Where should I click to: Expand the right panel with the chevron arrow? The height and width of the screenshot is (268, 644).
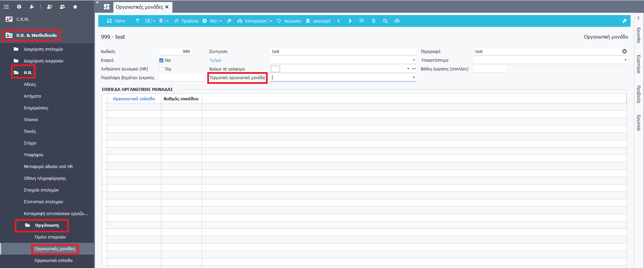[x=639, y=18]
